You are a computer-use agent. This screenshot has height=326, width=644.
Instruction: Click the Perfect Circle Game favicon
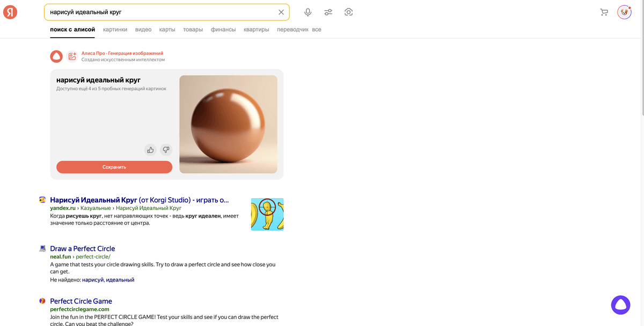click(42, 301)
